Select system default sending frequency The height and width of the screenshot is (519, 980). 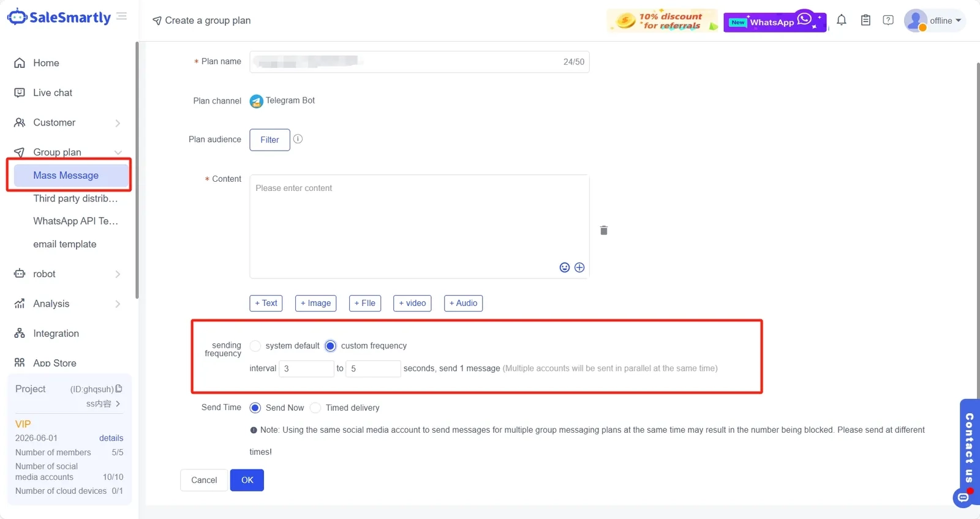point(255,346)
